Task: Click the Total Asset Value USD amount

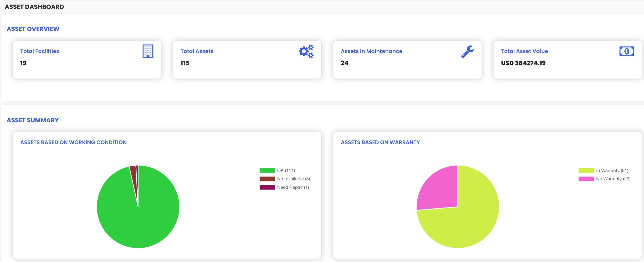Action: (523, 63)
